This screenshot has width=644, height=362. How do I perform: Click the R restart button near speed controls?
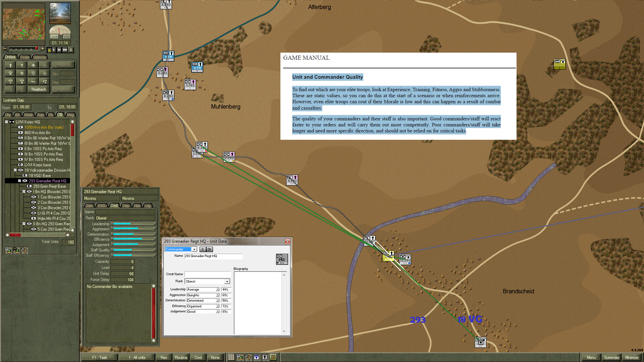pyautogui.click(x=71, y=50)
